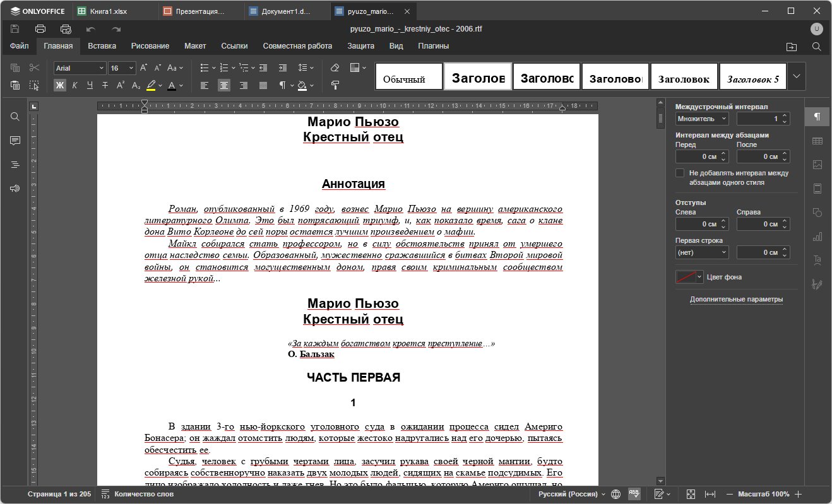Click the Select All icon

(x=34, y=85)
